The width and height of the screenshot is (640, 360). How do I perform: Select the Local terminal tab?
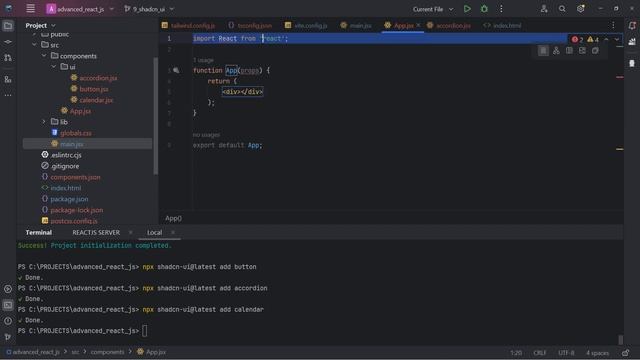pyautogui.click(x=154, y=232)
